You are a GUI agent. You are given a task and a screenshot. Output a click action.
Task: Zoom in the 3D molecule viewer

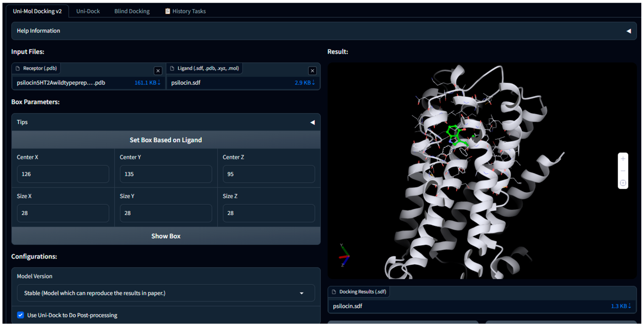coord(623,159)
